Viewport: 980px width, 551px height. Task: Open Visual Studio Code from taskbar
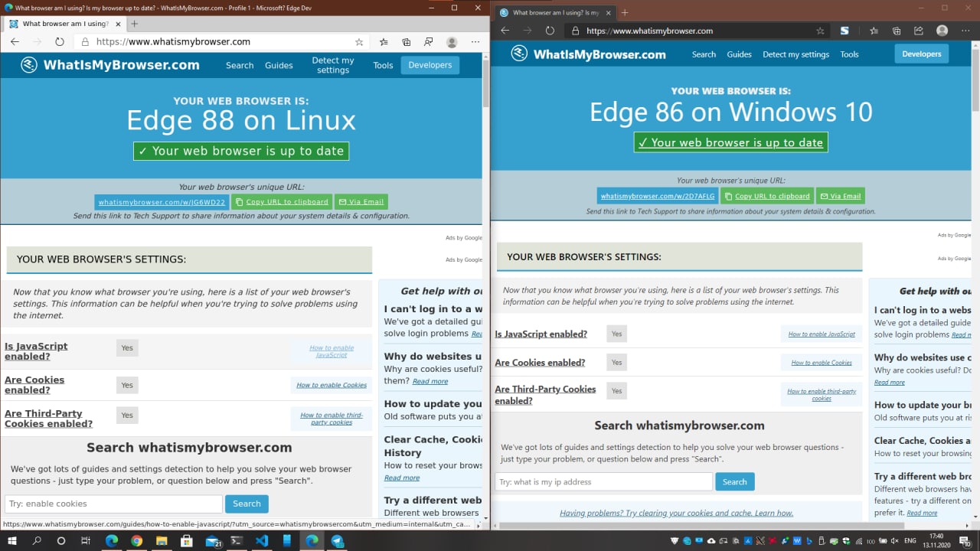click(262, 541)
